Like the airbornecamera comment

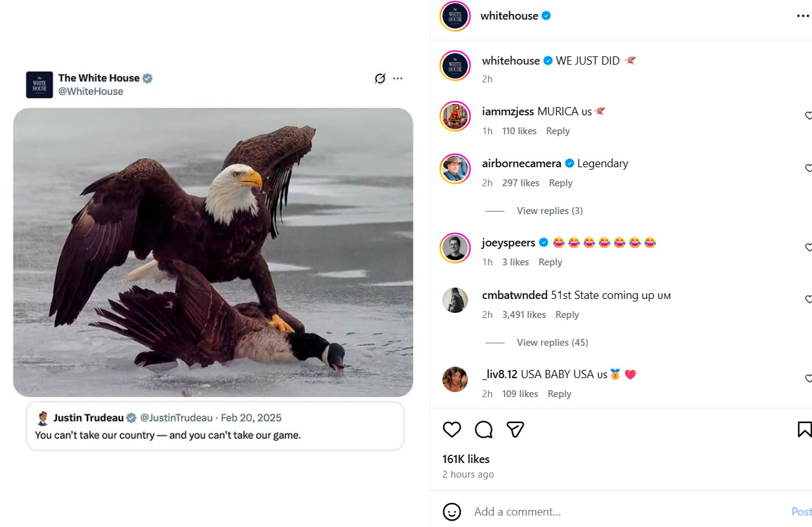tap(808, 168)
